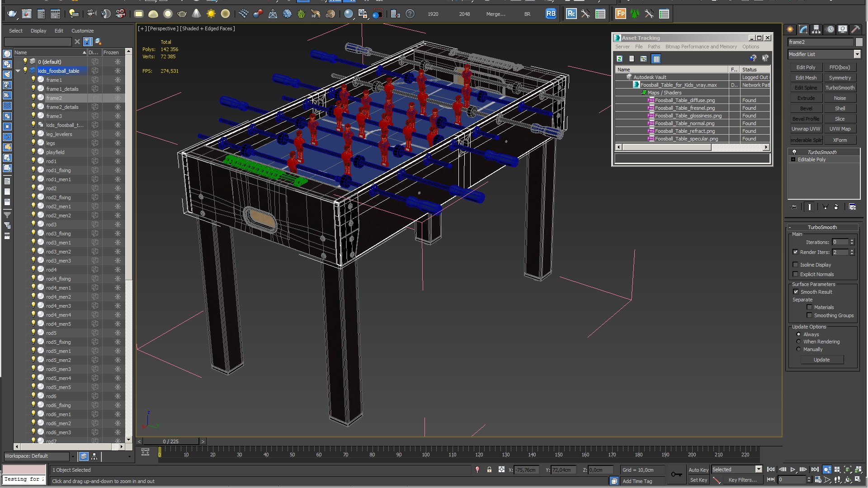Viewport: 868px width, 488px height.
Task: Click the cone primitive icon
Action: [196, 14]
